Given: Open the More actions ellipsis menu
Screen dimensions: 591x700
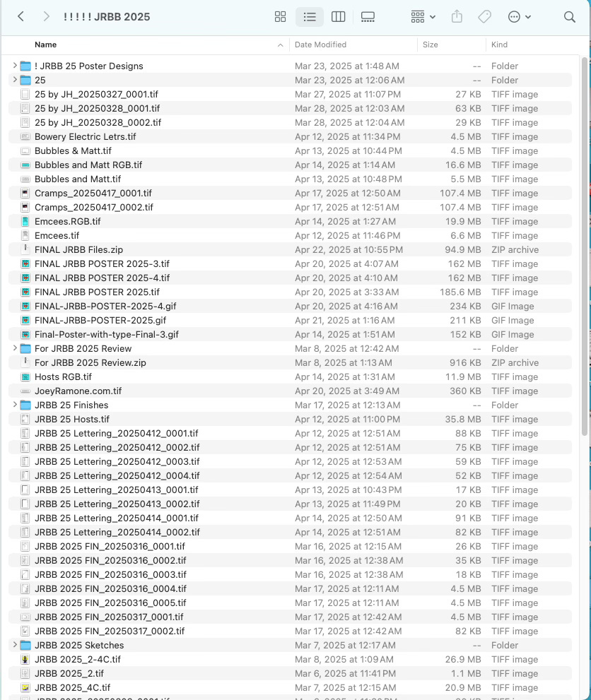Looking at the screenshot, I should (x=519, y=17).
